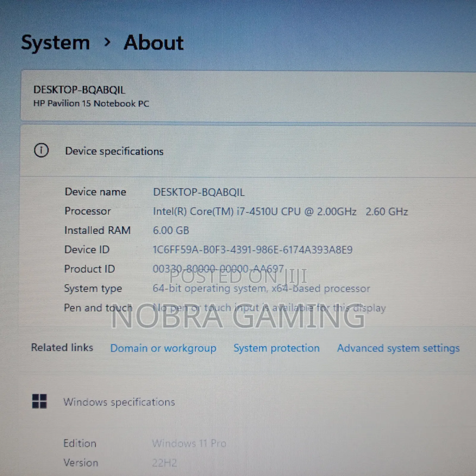
Task: Click the Device ID label
Action: tap(87, 250)
